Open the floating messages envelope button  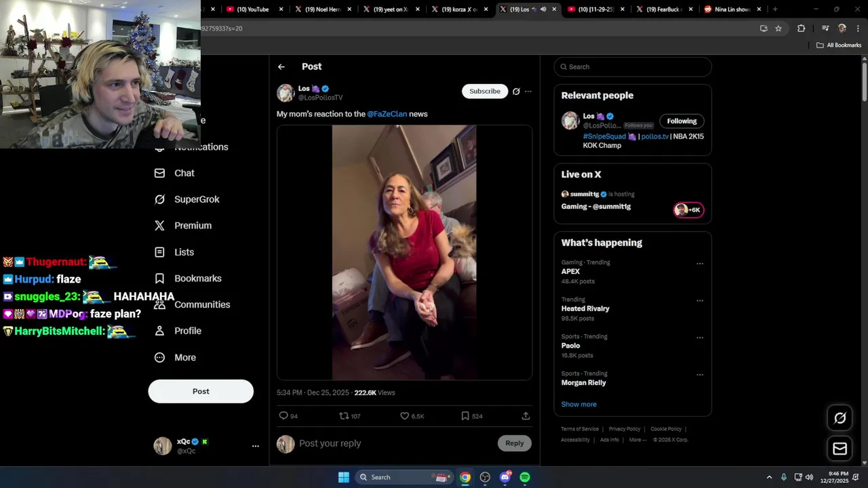[840, 449]
